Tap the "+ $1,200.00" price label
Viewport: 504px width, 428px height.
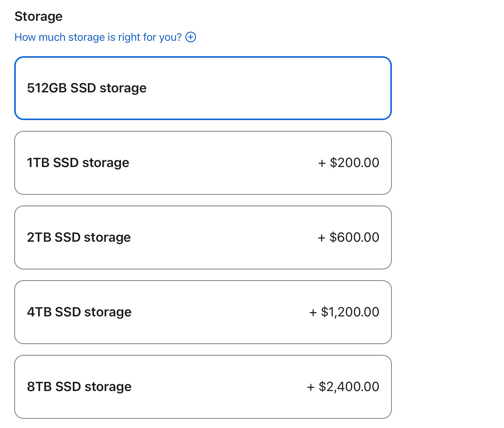tap(344, 312)
